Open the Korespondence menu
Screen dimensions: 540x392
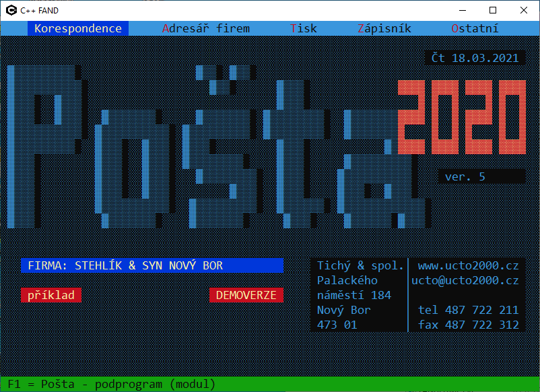78,28
